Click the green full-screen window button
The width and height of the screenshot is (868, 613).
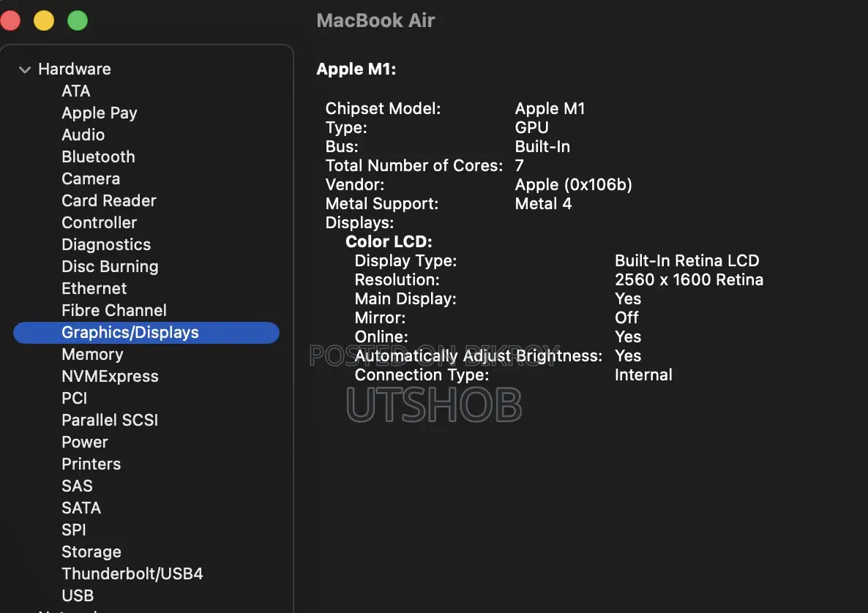coord(78,20)
